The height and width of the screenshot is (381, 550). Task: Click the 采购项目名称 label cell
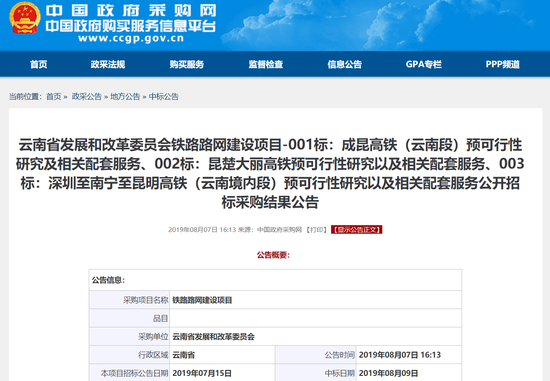(129, 300)
